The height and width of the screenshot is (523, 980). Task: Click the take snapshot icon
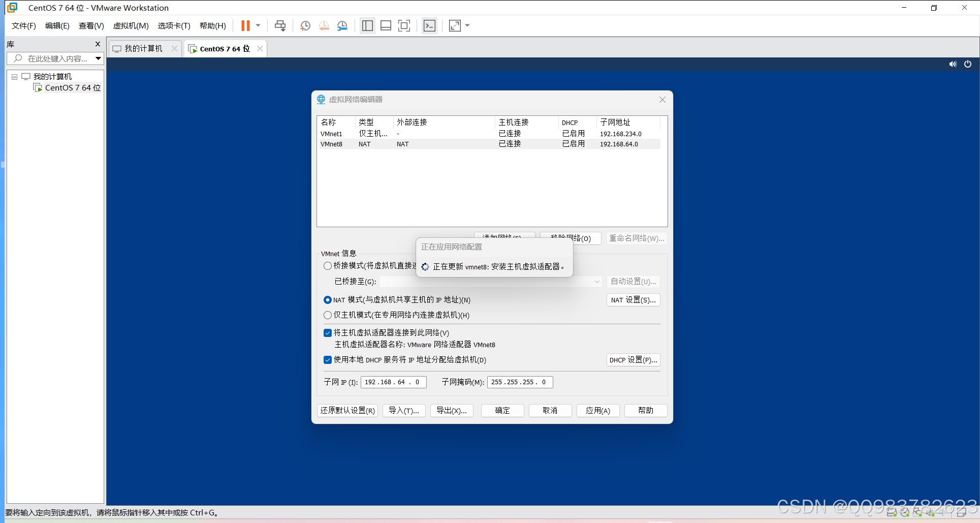click(305, 26)
